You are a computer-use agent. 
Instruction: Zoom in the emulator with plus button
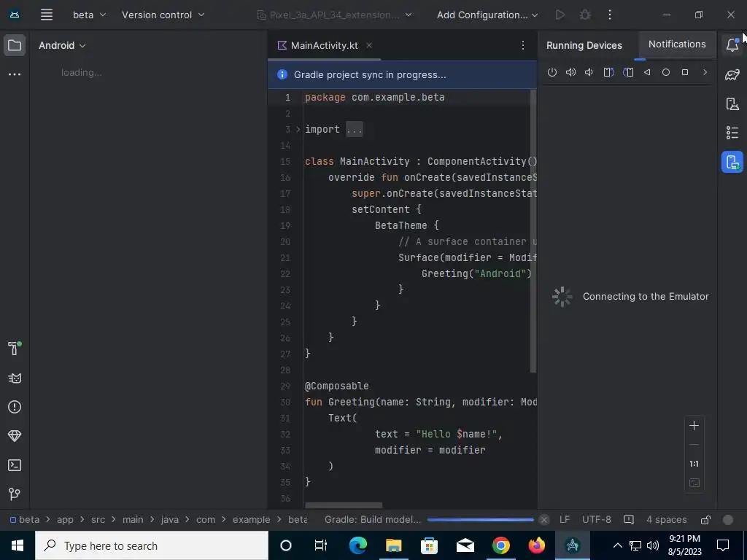tap(694, 425)
